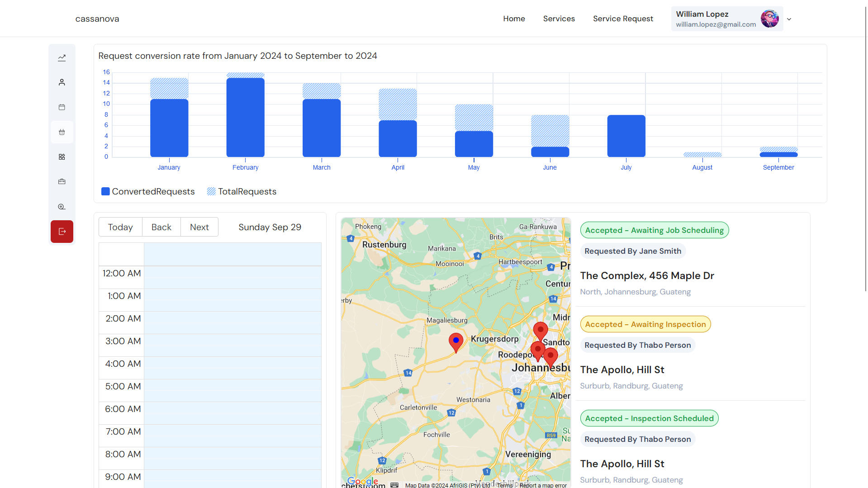Jump calendar to Today
Viewport: 868px width, 488px height.
point(120,227)
